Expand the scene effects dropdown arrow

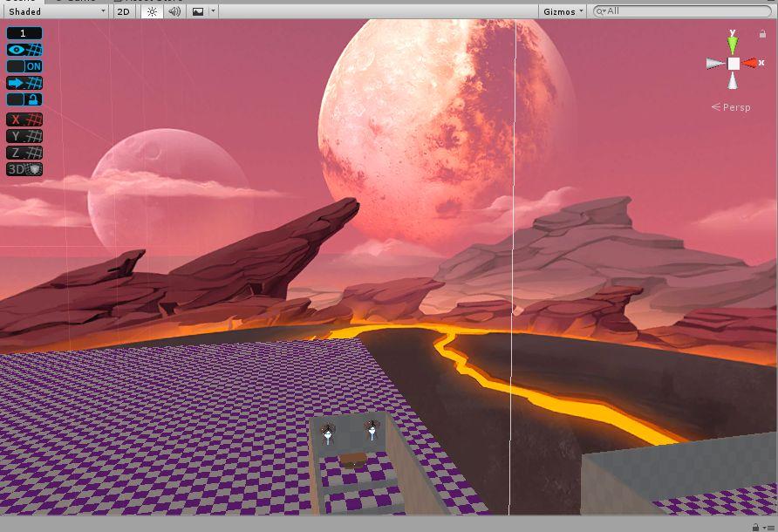214,11
